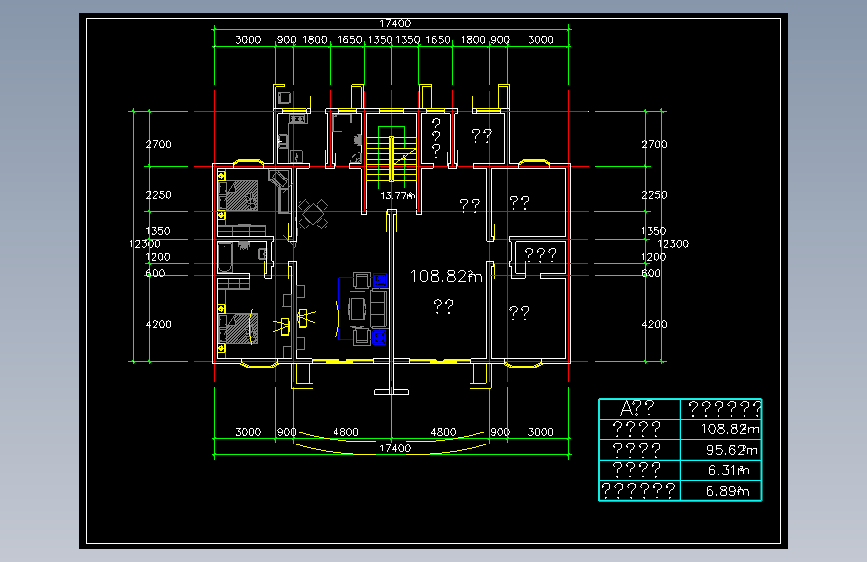Image resolution: width=867 pixels, height=562 pixels.
Task: Click the 95.62㎡ value in the cyan table
Action: (x=732, y=450)
